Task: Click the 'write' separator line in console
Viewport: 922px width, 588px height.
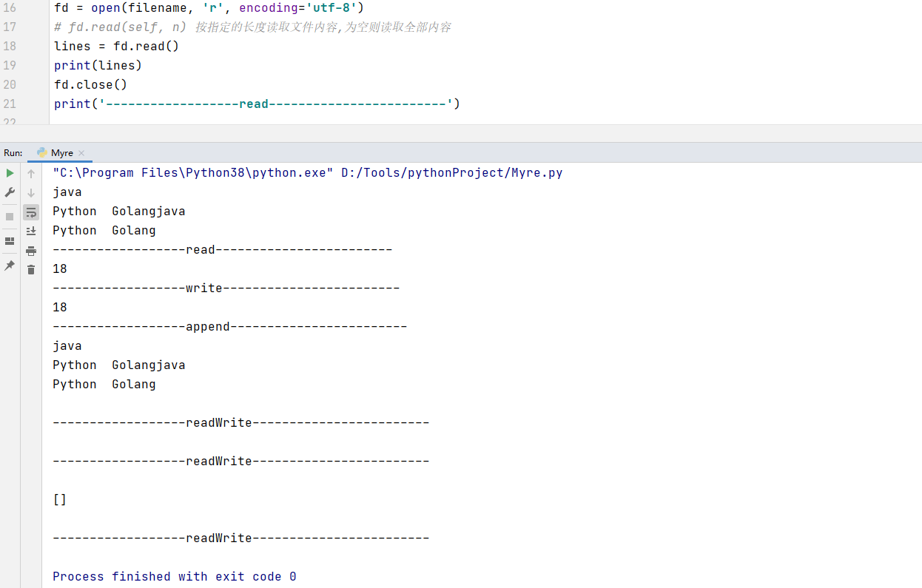Action: pos(226,288)
